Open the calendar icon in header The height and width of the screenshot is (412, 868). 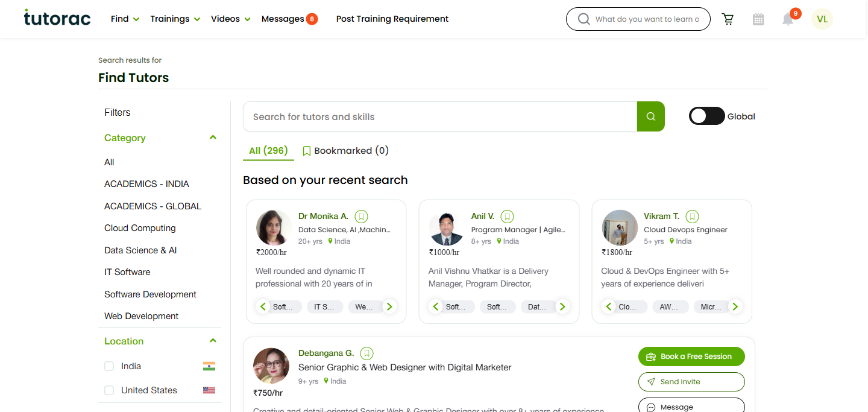point(758,19)
